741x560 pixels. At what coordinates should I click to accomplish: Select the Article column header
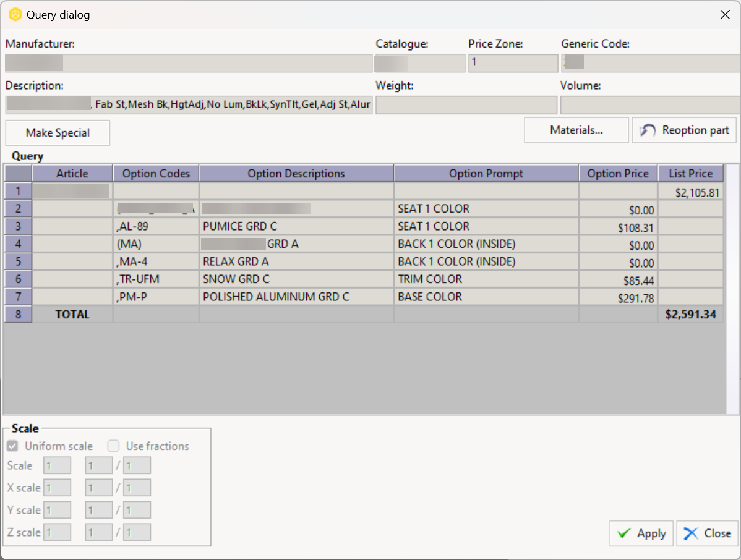[72, 173]
